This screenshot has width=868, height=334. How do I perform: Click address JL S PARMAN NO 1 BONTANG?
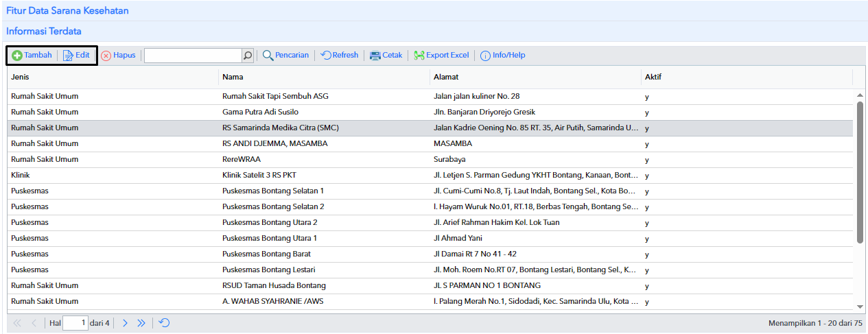click(x=486, y=285)
